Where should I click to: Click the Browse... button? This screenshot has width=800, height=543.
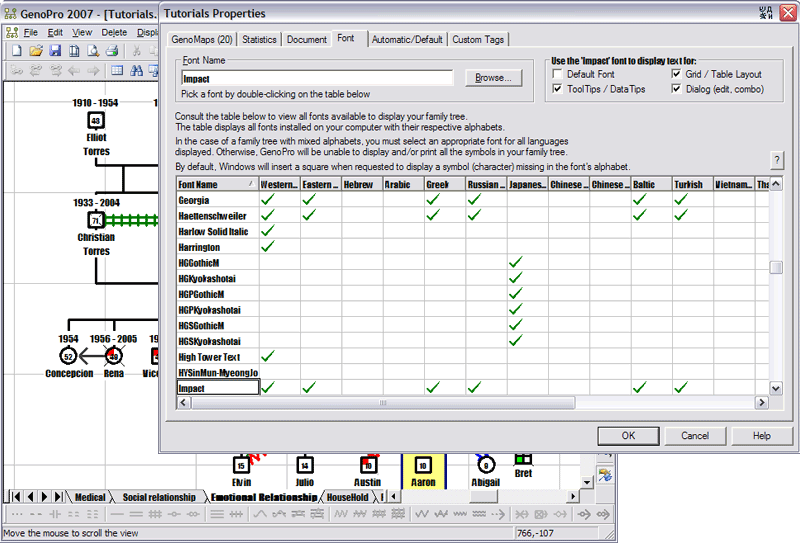494,78
